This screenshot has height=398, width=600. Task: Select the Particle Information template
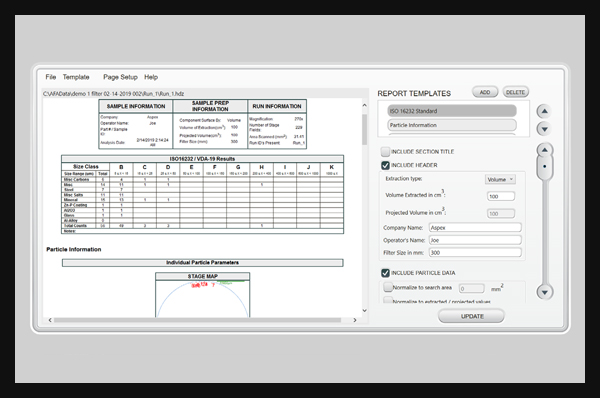tap(452, 125)
